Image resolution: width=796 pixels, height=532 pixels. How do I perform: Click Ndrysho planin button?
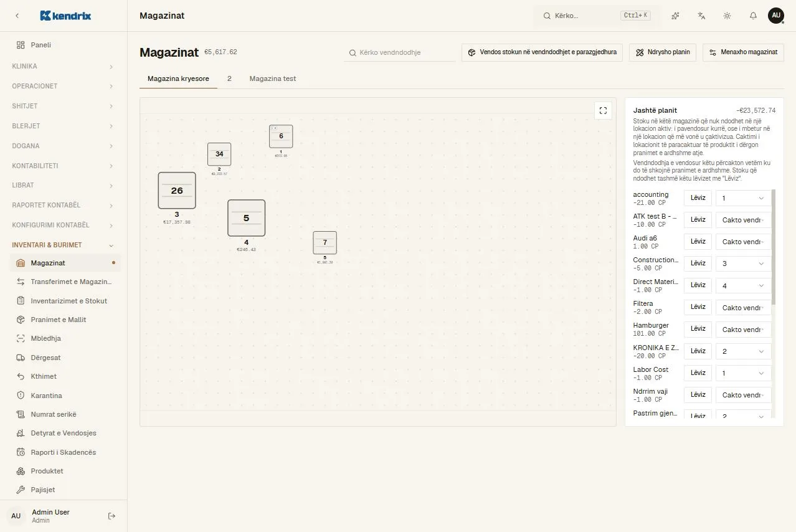click(663, 52)
